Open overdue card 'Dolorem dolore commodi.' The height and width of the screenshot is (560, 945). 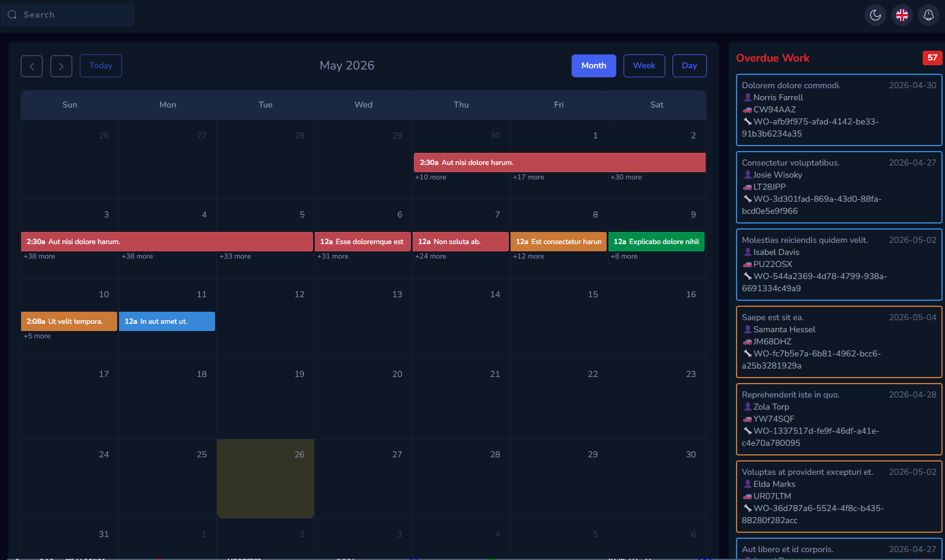click(839, 110)
